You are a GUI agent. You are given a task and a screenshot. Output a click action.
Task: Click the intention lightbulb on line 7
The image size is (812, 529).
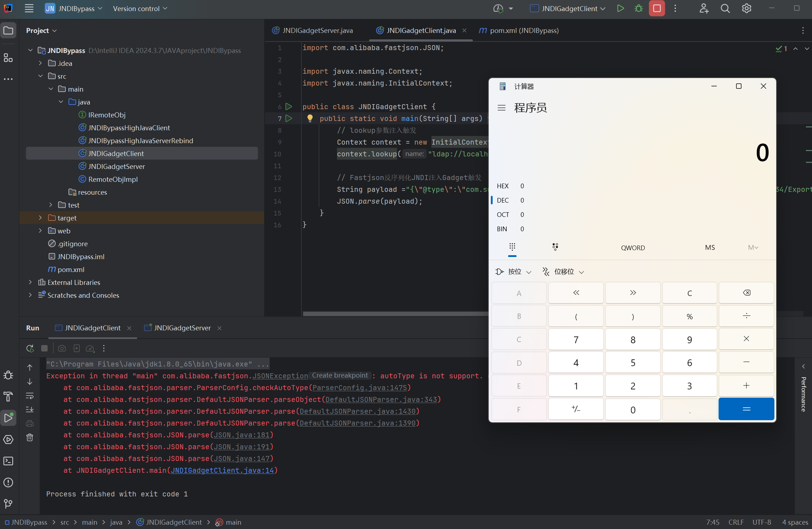(x=310, y=118)
